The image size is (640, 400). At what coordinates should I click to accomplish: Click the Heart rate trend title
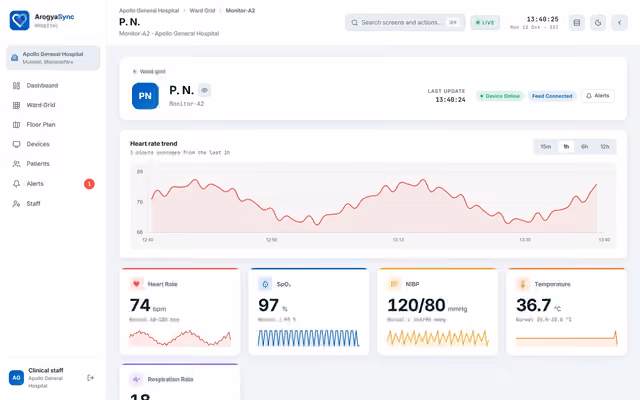point(153,144)
